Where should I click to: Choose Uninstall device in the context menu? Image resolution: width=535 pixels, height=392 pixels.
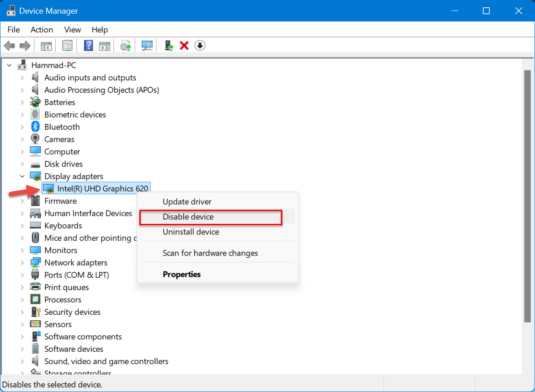[x=191, y=232]
